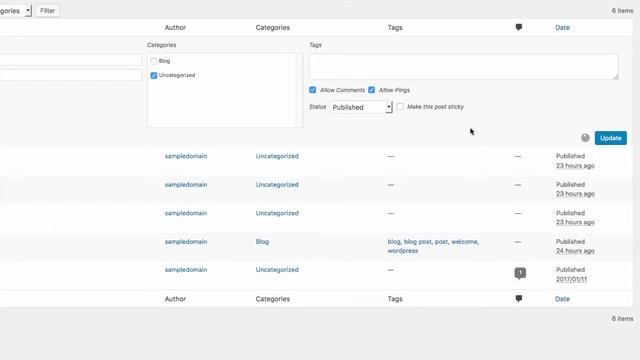640x360 pixels.
Task: Open the 'welcome' tag link
Action: tap(464, 242)
